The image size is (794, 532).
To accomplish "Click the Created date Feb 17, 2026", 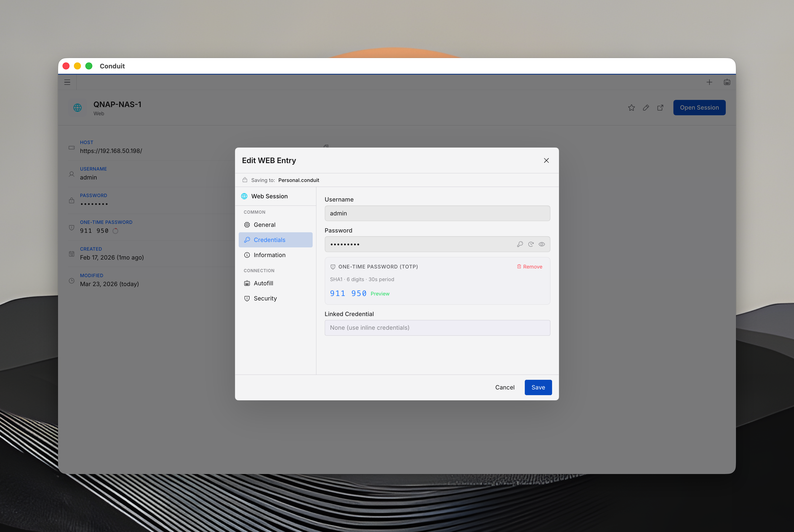I will pyautogui.click(x=112, y=258).
